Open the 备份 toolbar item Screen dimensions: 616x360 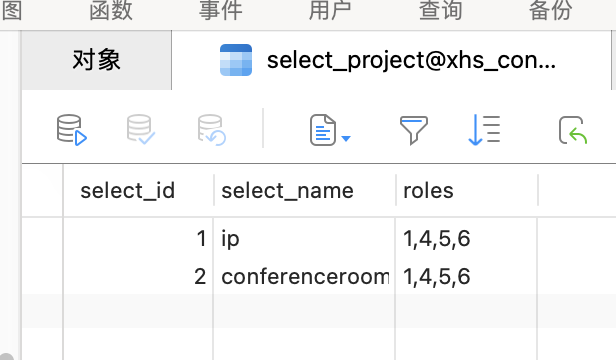pos(550,10)
